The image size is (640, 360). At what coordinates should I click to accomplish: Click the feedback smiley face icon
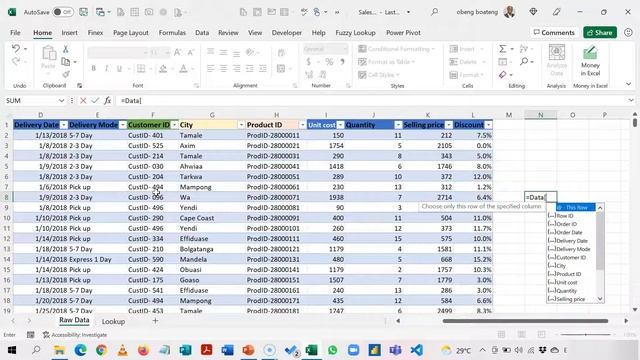628,33
